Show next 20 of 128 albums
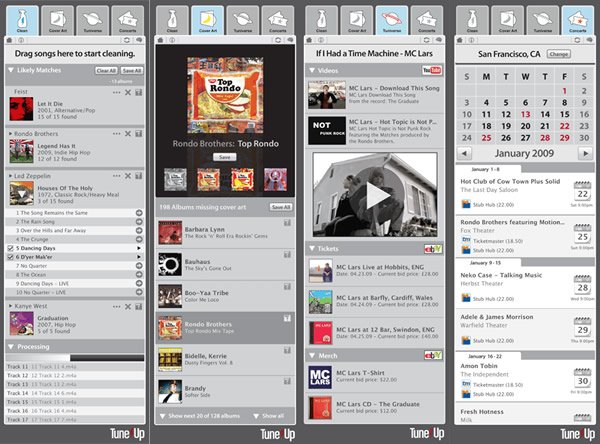600x444 pixels. 200,416
